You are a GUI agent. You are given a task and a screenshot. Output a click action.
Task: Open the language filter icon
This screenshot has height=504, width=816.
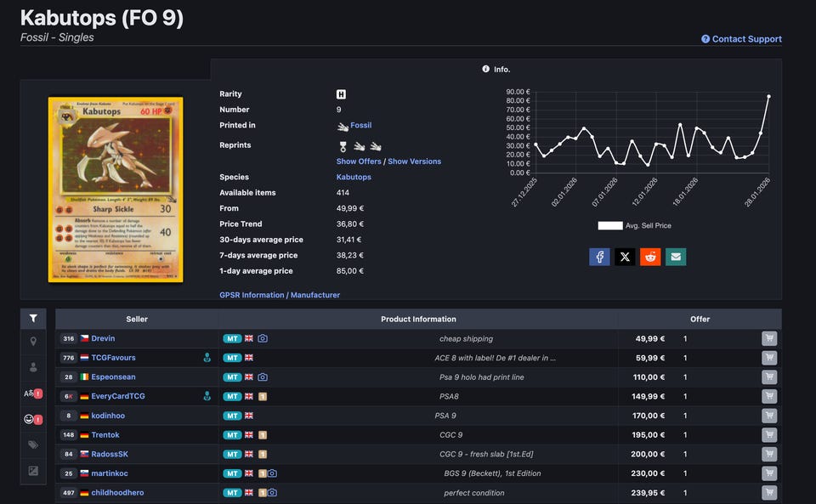click(33, 394)
